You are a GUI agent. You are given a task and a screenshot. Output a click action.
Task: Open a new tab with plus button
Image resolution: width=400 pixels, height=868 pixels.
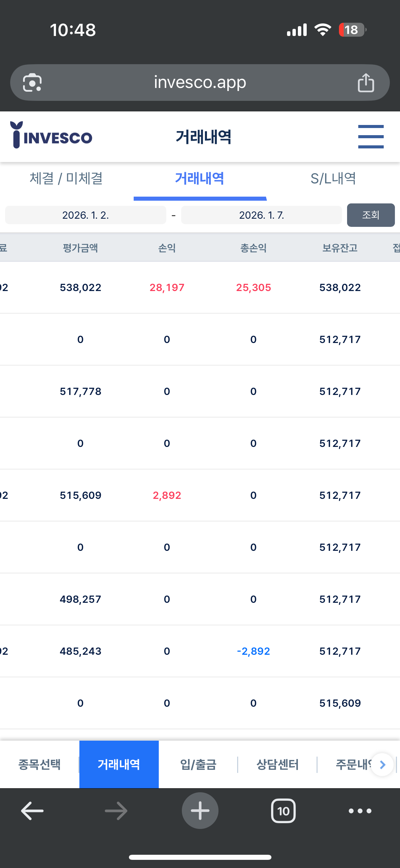coord(200,811)
